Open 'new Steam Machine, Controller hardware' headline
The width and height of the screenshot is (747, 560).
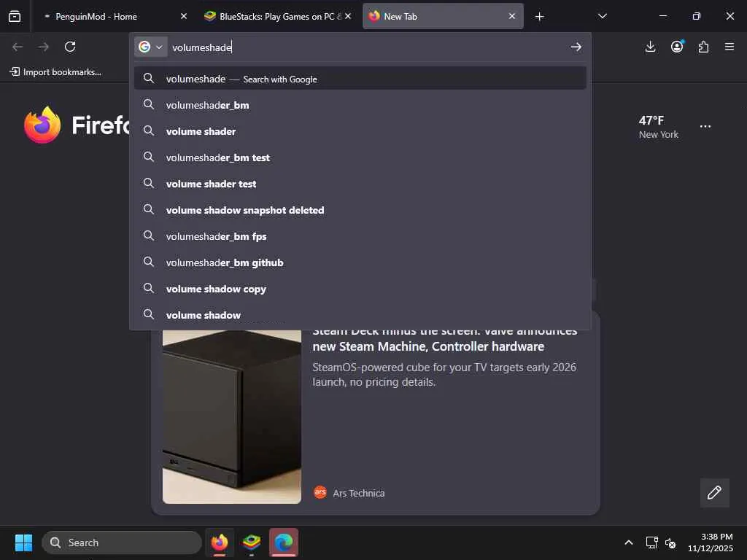(x=427, y=346)
